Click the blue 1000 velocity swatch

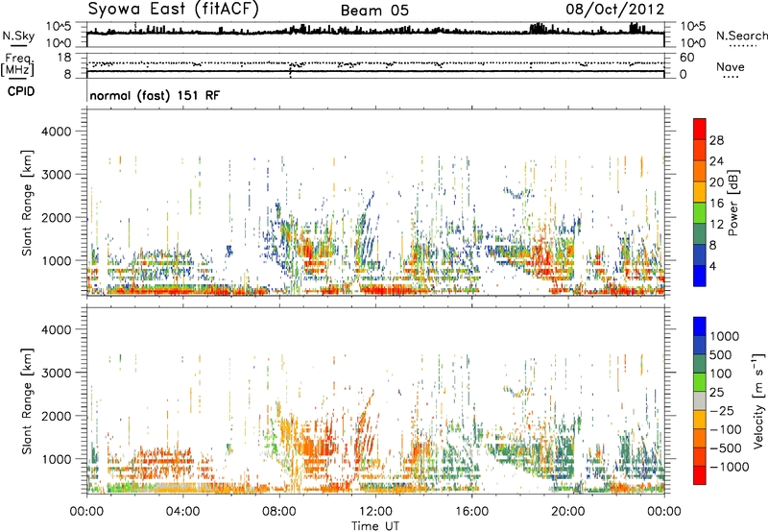pos(700,326)
